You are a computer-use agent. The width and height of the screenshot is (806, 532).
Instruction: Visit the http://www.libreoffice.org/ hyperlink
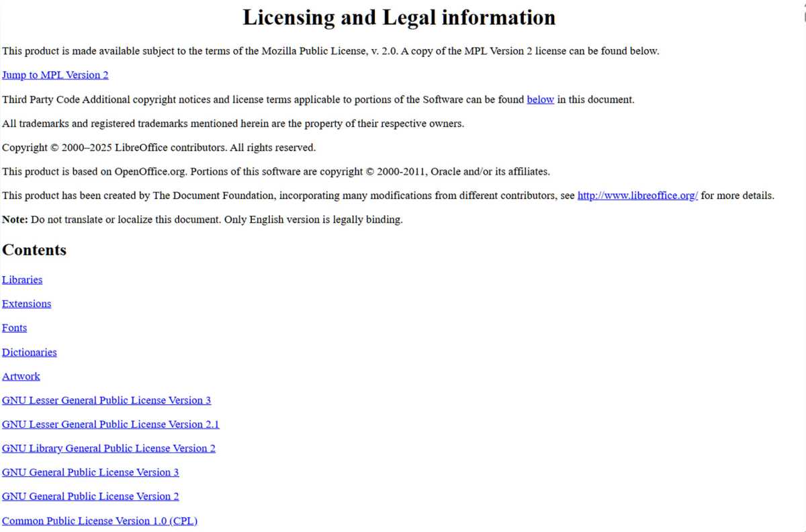[x=637, y=195]
